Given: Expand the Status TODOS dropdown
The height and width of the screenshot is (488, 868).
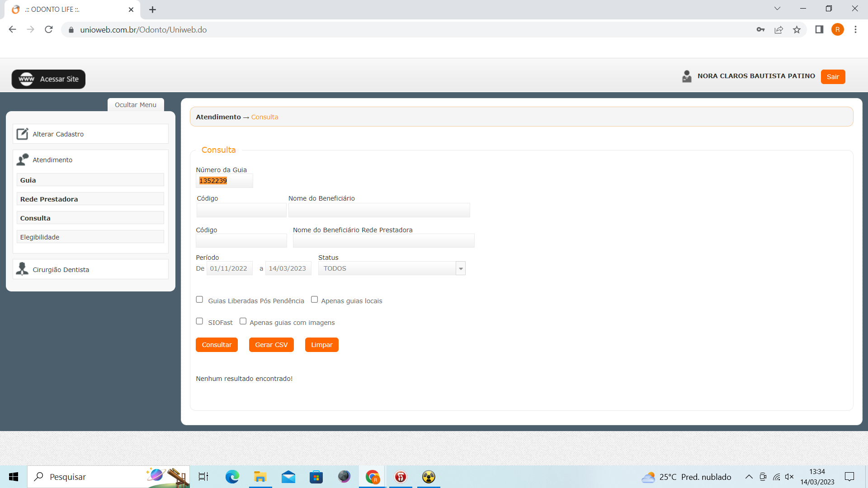Looking at the screenshot, I should pyautogui.click(x=460, y=268).
